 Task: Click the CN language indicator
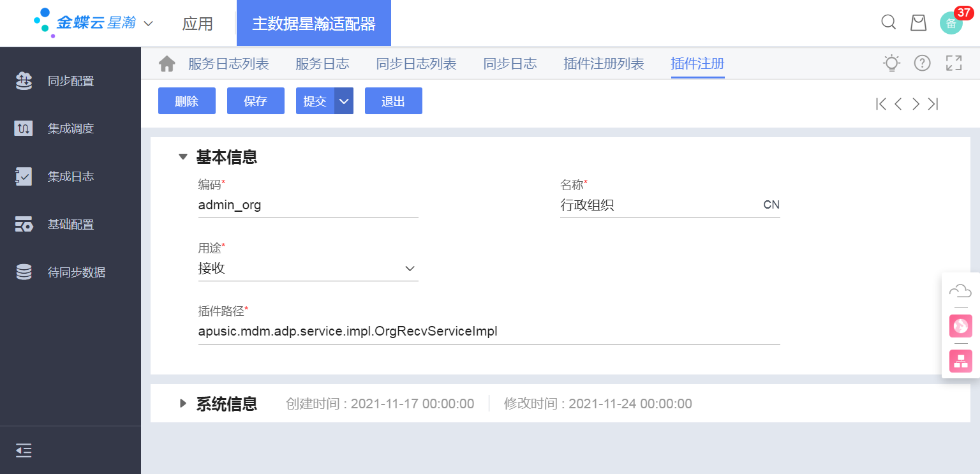point(771,205)
